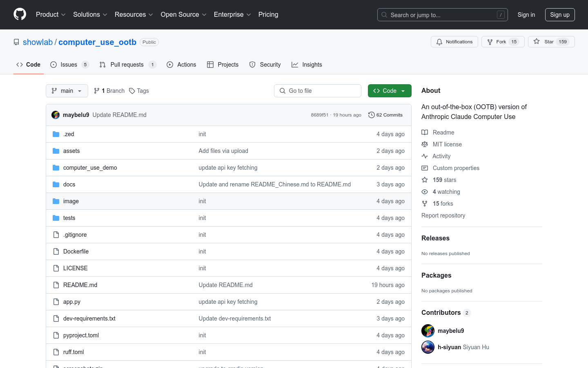Switch to the Projects tab
The height and width of the screenshot is (368, 588).
pyautogui.click(x=223, y=65)
